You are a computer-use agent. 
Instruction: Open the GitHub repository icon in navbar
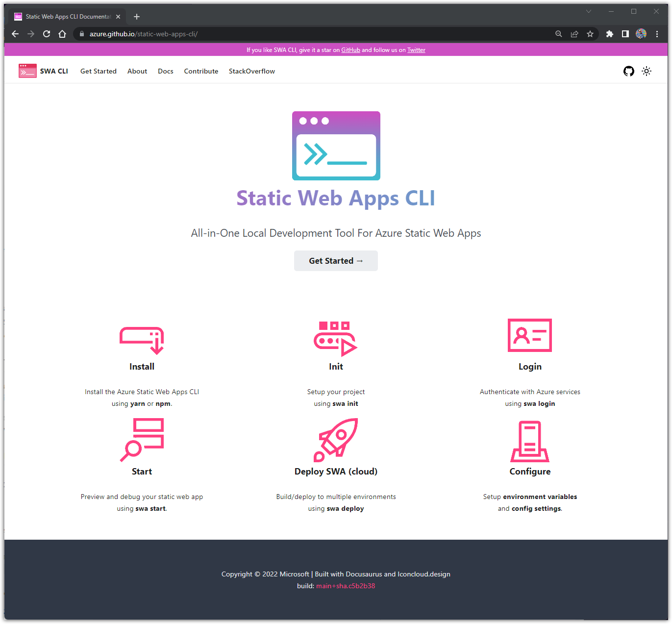[x=628, y=71]
